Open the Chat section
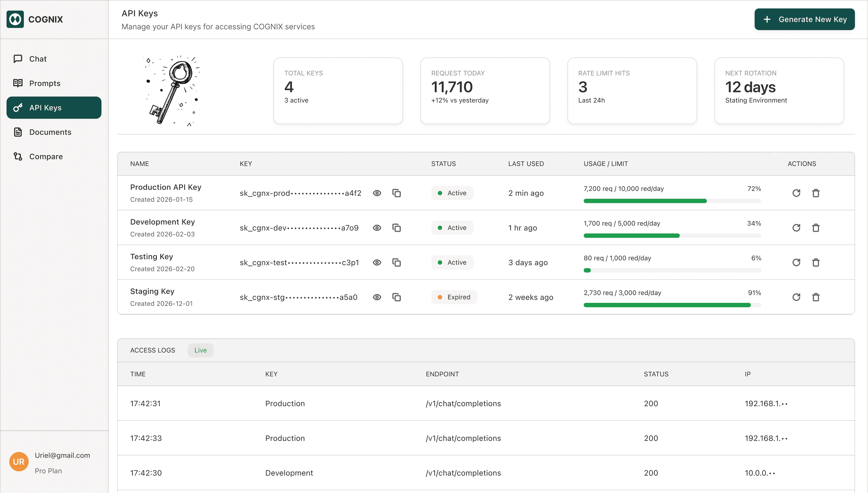This screenshot has height=493, width=868. [38, 59]
